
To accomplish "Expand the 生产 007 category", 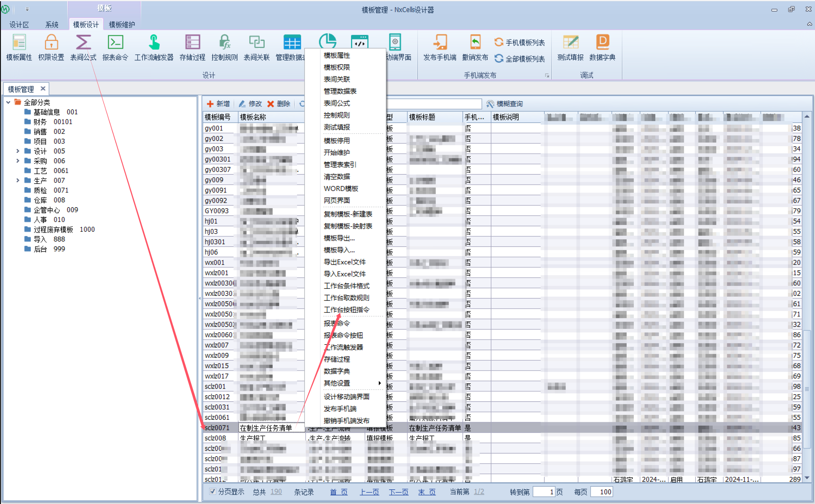I will 18,180.
